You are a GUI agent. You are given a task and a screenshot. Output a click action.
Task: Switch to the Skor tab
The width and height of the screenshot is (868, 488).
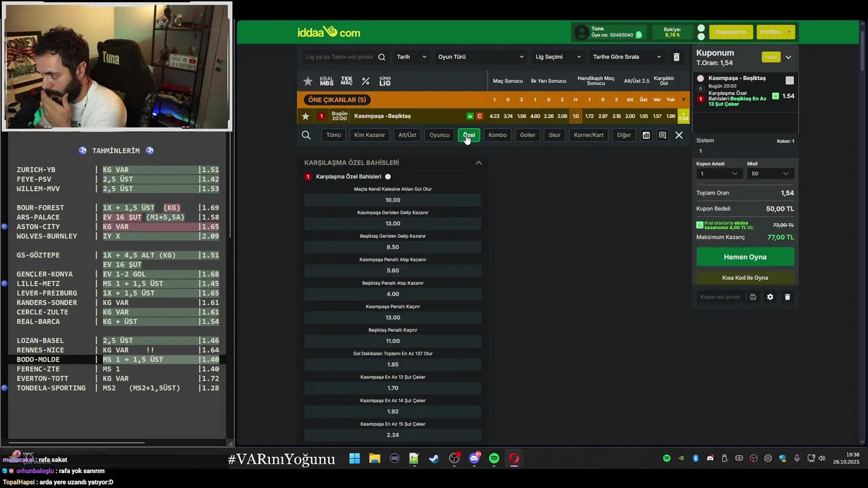pos(555,136)
